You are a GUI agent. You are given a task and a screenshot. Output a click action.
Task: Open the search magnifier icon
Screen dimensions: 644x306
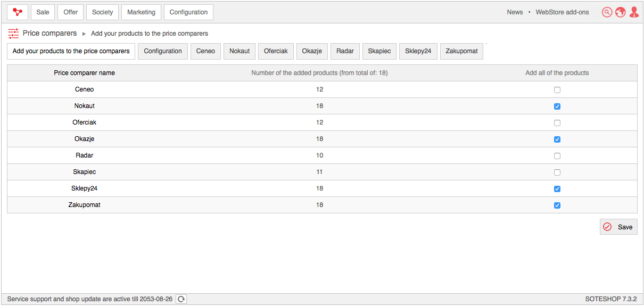click(x=607, y=12)
